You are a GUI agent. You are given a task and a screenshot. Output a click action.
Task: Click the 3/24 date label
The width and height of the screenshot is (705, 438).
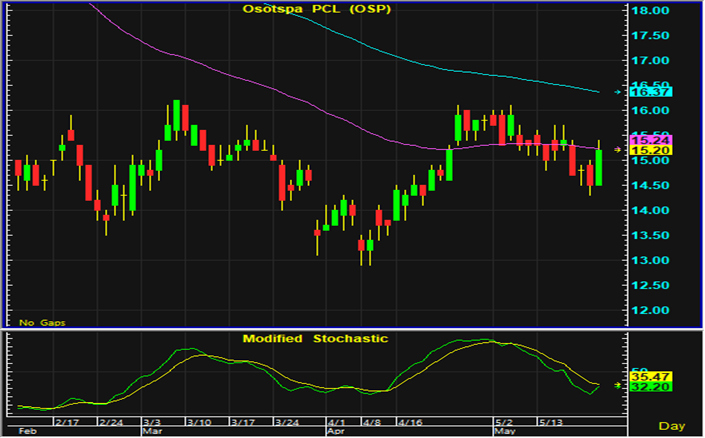pyautogui.click(x=287, y=422)
